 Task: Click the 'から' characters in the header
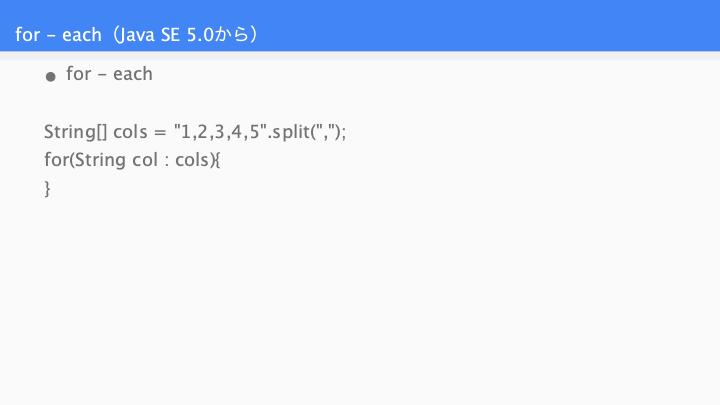pyautogui.click(x=232, y=34)
